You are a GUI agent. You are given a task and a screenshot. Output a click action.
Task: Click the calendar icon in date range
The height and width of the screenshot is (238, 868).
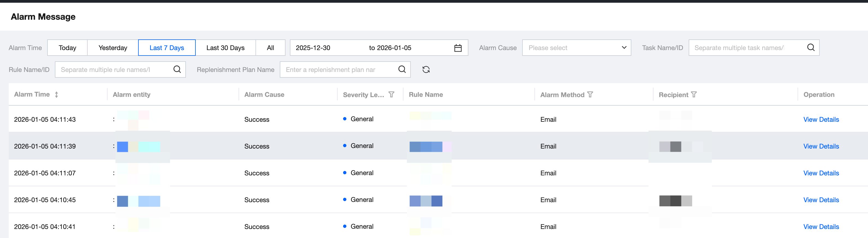pyautogui.click(x=457, y=48)
